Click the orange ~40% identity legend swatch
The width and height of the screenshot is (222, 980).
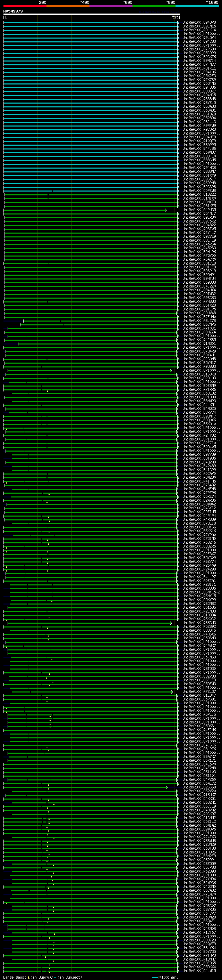pyautogui.click(x=68, y=6)
